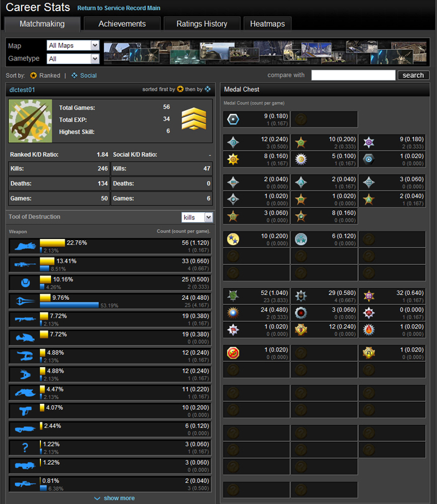437x504 pixels.
Task: Click the double-star medal with count 10
Action: (x=233, y=239)
